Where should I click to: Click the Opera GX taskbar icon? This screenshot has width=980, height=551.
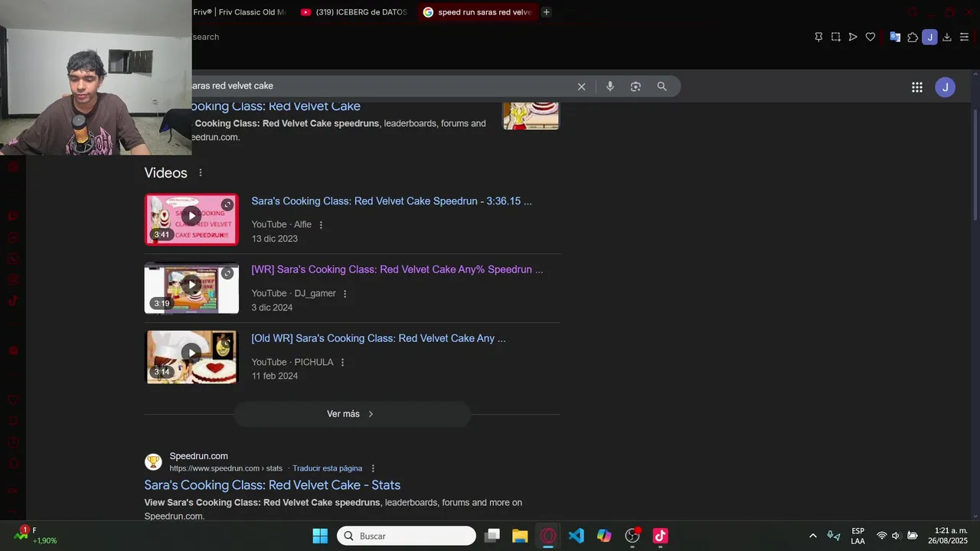click(548, 536)
